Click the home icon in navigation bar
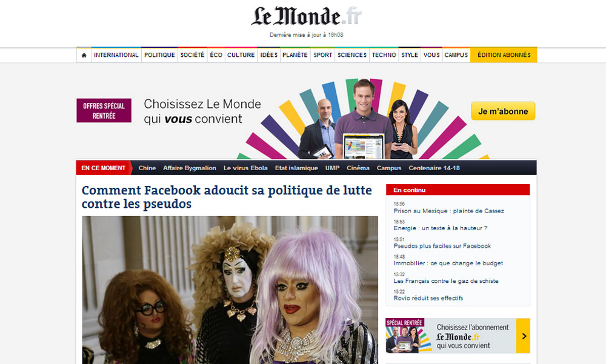The image size is (606, 364). pyautogui.click(x=84, y=55)
